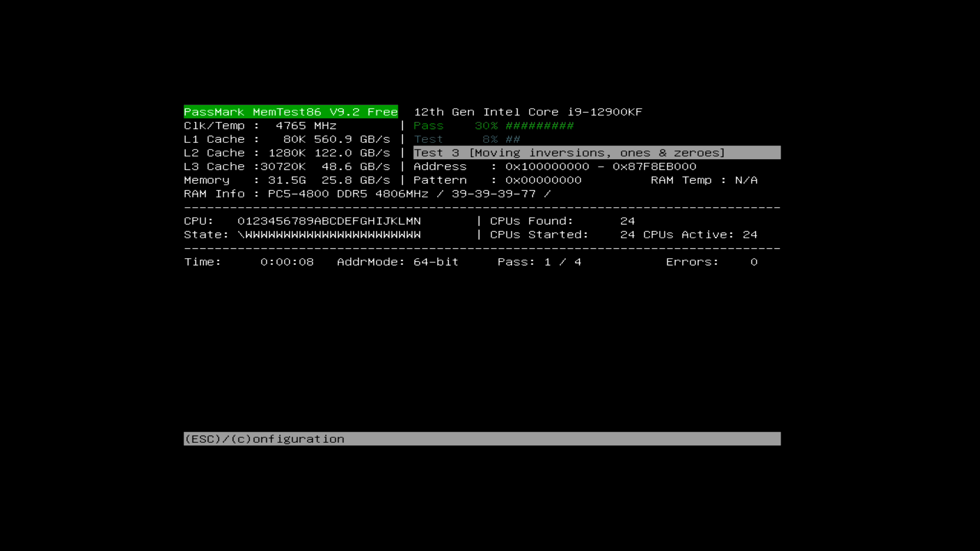This screenshot has width=980, height=551.
Task: Click the Pass 30% progress bar
Action: point(494,126)
